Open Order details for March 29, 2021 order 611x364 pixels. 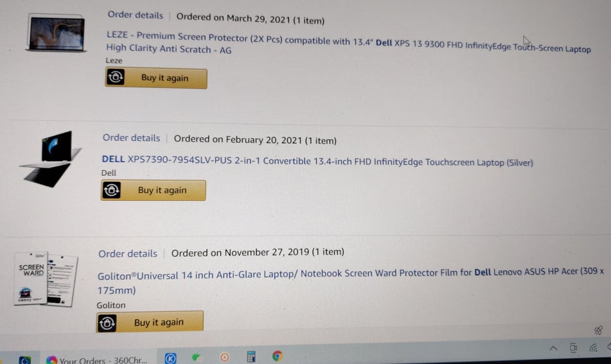click(x=135, y=15)
